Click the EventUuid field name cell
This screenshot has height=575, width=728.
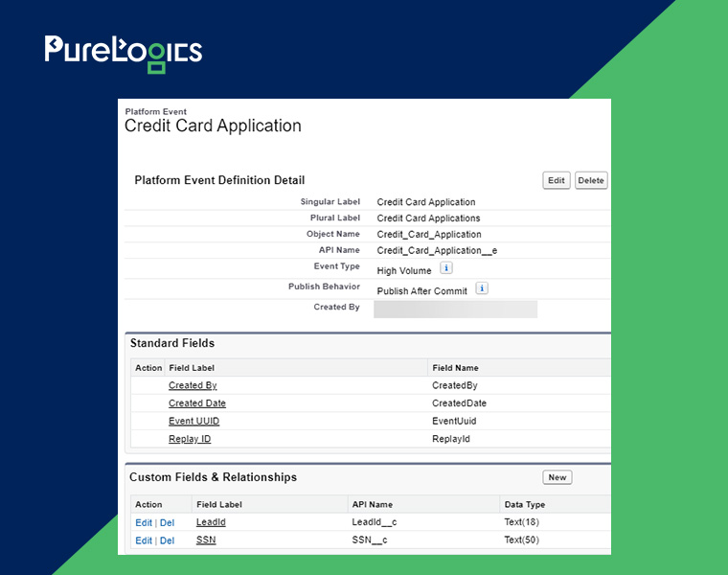[x=454, y=421]
